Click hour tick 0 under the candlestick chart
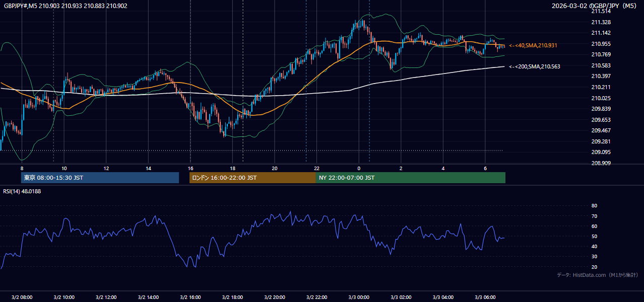The image size is (644, 302). coord(359,168)
